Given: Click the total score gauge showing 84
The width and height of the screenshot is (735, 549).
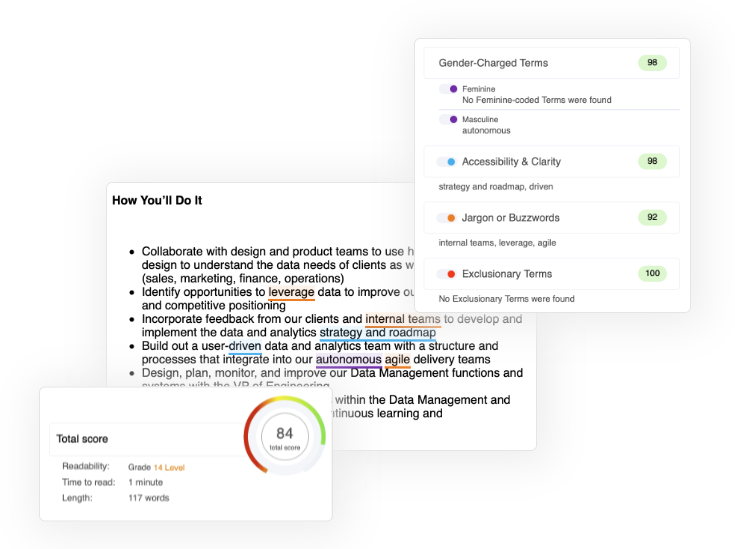Looking at the screenshot, I should coord(285,436).
